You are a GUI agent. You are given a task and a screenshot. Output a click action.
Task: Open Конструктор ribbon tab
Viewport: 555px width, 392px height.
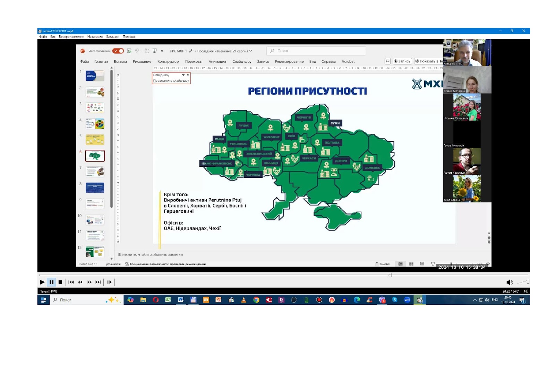168,61
